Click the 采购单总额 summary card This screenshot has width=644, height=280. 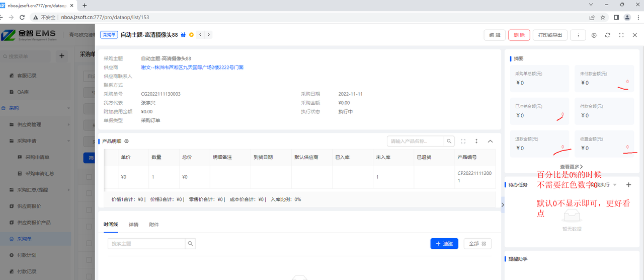(539, 78)
